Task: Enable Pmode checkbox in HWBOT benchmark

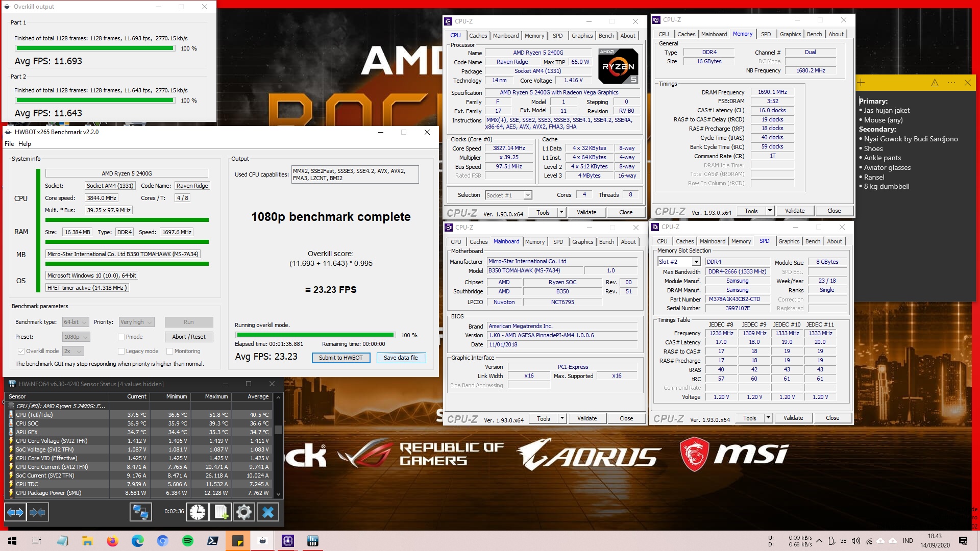Action: click(x=121, y=337)
